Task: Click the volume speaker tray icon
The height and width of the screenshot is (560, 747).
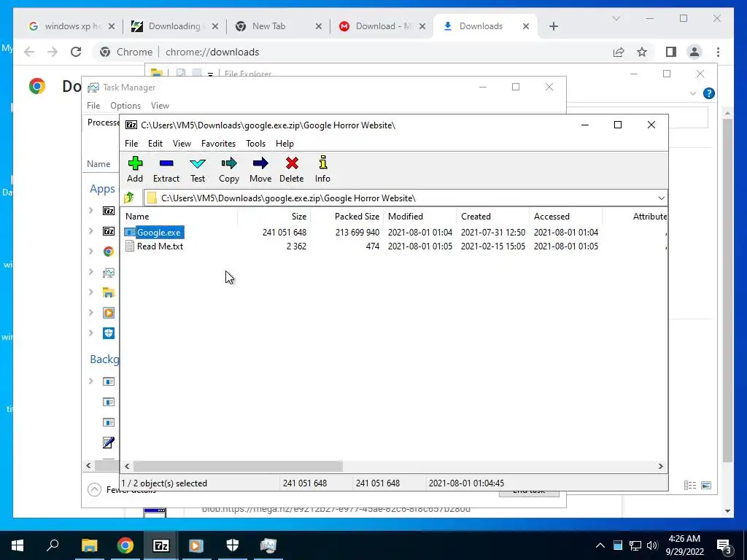Action: click(x=652, y=545)
